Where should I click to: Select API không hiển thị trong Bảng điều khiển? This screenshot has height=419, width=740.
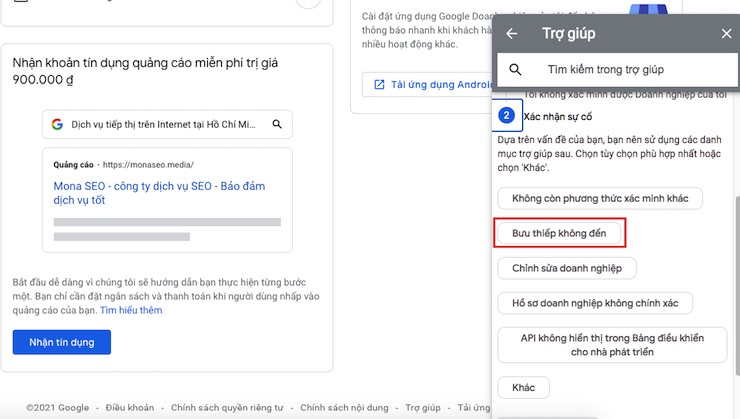click(612, 345)
